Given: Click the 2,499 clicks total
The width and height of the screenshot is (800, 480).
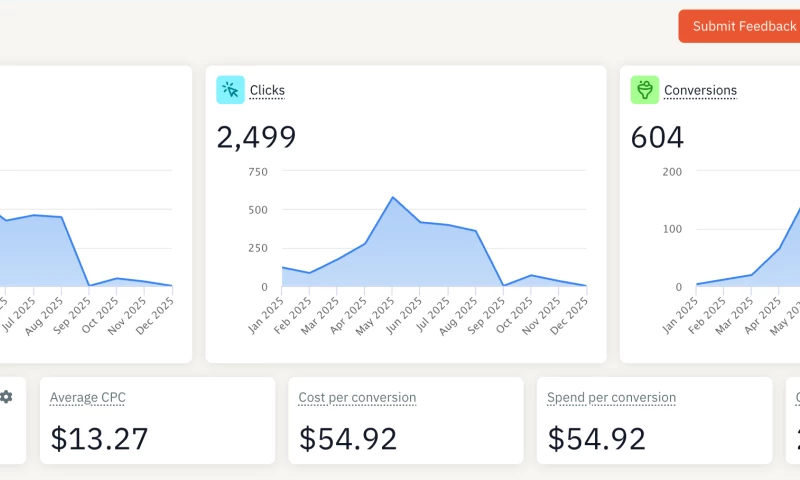Looking at the screenshot, I should pyautogui.click(x=256, y=137).
